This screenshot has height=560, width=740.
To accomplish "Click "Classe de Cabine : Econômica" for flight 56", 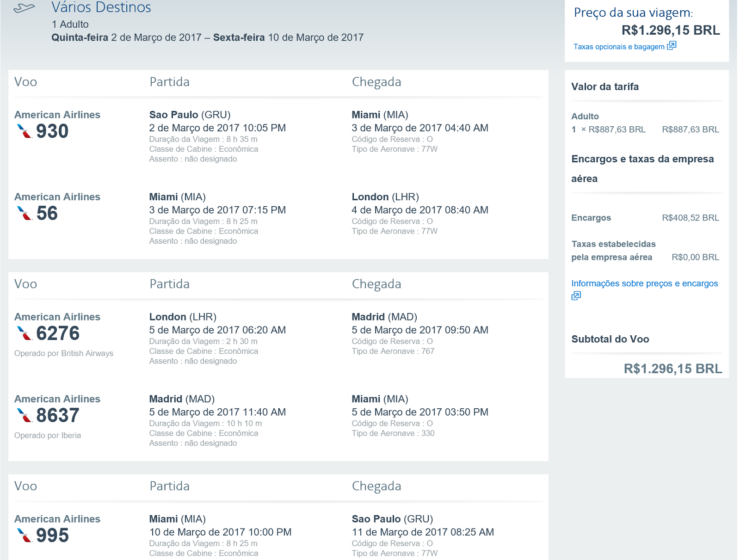I will pyautogui.click(x=203, y=231).
